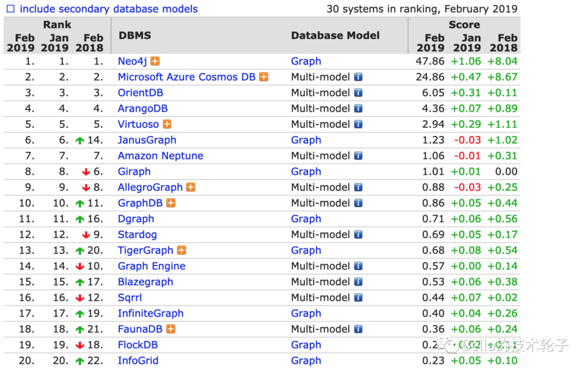Click the Score column header
The width and height of the screenshot is (588, 371).
click(464, 24)
